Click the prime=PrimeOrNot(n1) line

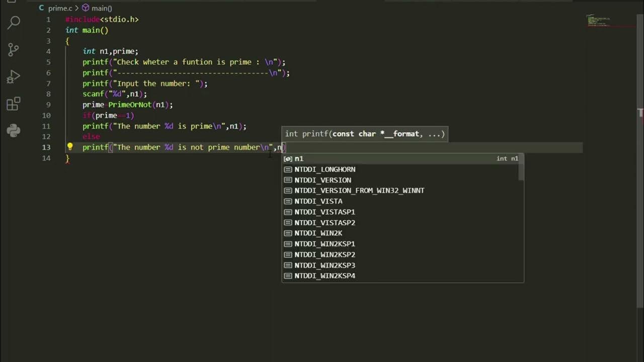pyautogui.click(x=128, y=105)
